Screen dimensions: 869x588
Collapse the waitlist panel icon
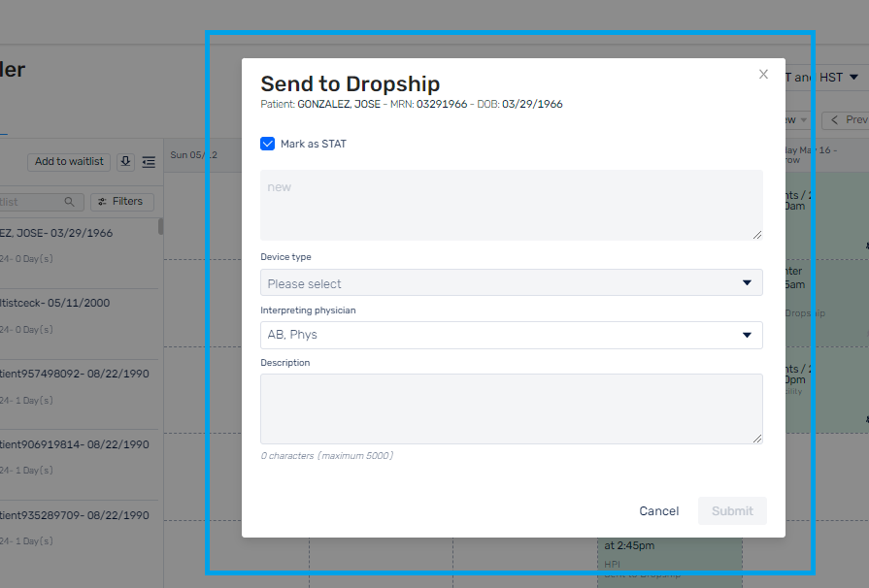(x=149, y=162)
